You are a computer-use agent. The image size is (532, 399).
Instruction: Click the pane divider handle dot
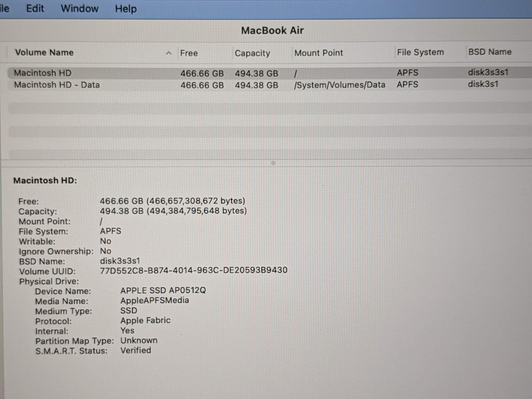coord(273,163)
